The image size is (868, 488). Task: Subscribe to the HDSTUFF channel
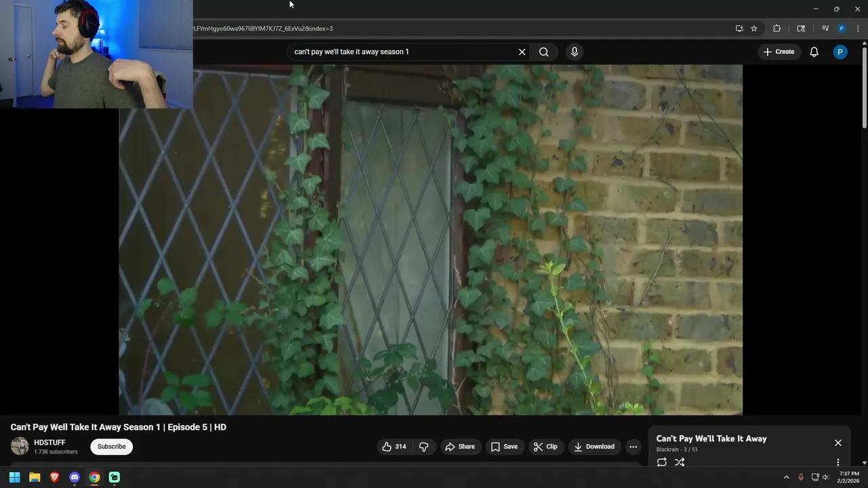tap(112, 447)
